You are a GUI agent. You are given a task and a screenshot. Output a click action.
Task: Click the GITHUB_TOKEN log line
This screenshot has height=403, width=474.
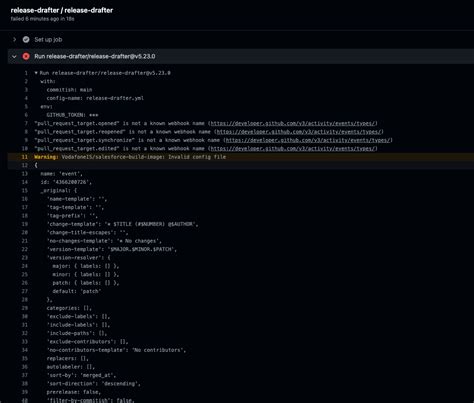(x=72, y=115)
